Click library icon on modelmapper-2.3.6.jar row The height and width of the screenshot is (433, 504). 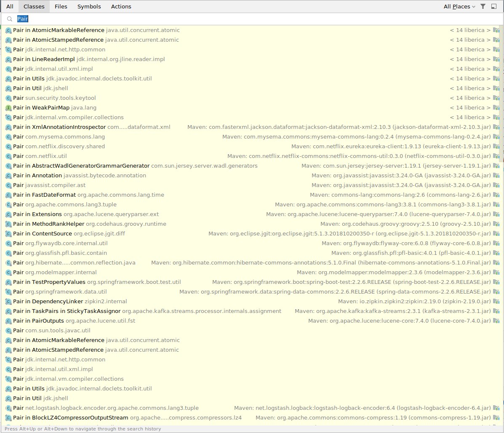[x=496, y=272]
